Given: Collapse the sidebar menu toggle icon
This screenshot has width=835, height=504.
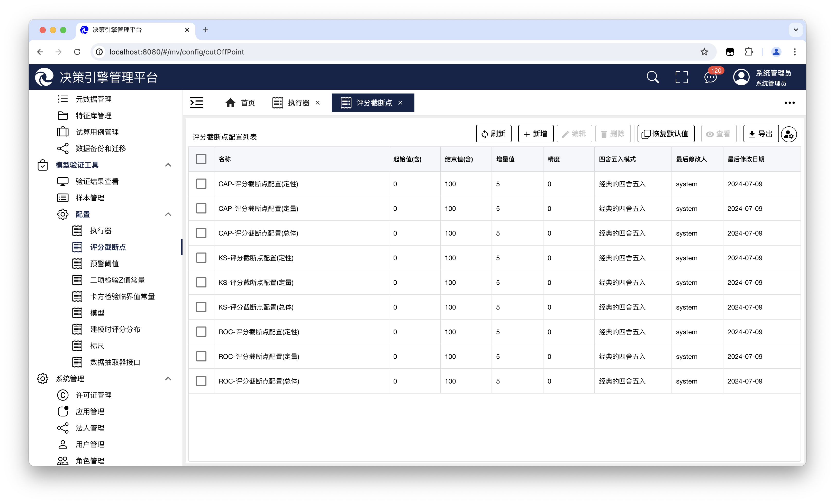Looking at the screenshot, I should [197, 103].
